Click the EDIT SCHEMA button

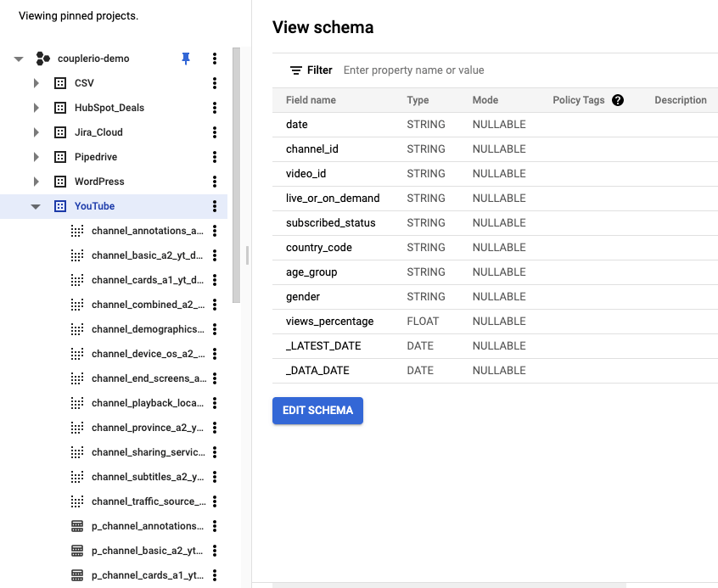tap(317, 411)
